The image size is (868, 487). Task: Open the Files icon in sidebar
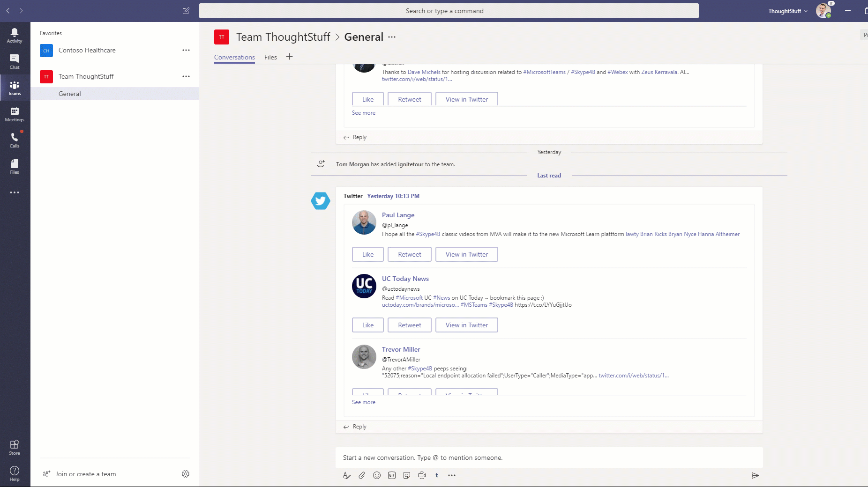click(15, 166)
